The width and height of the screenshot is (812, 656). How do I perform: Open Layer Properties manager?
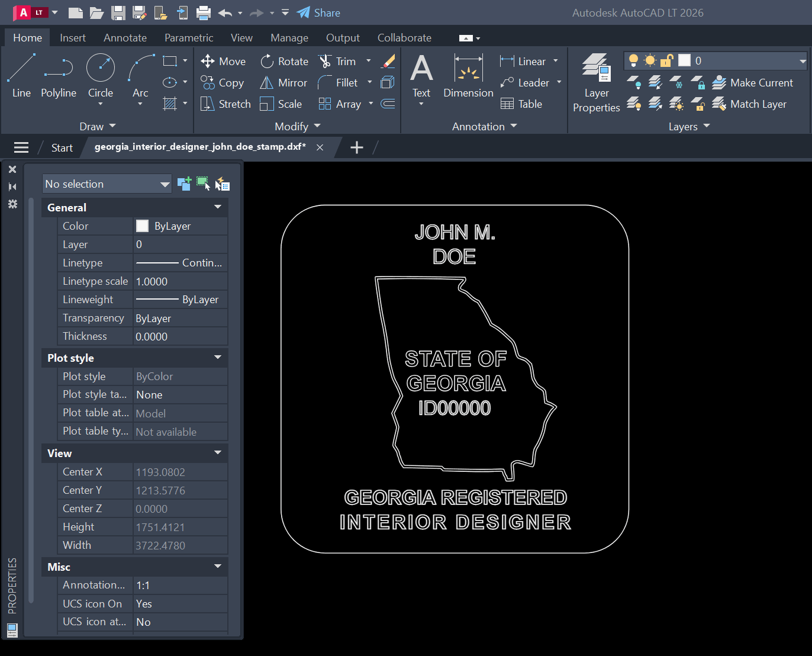(x=596, y=83)
